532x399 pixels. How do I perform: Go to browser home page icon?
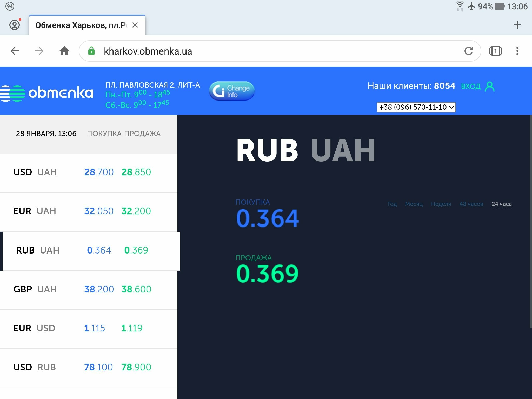64,51
